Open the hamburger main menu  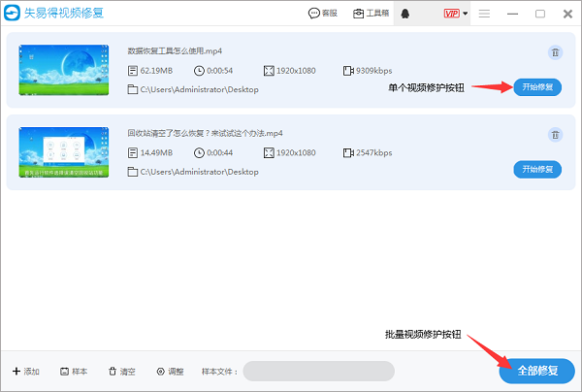click(x=485, y=14)
